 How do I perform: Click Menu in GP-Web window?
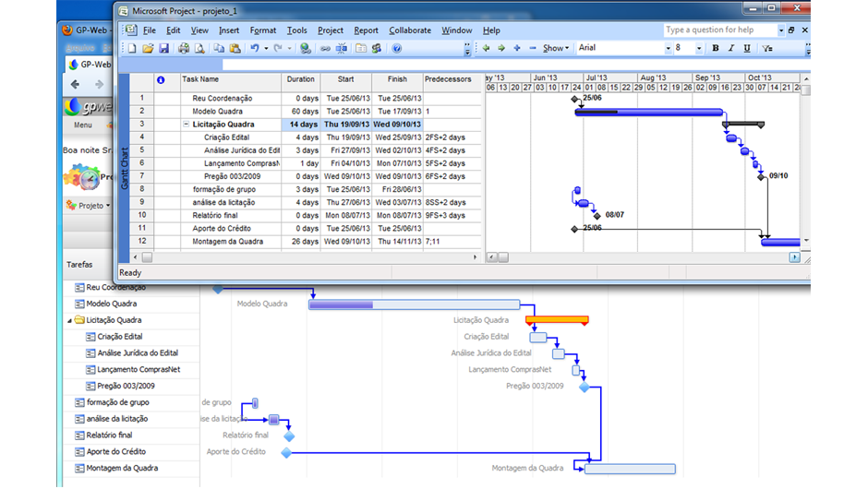point(83,125)
